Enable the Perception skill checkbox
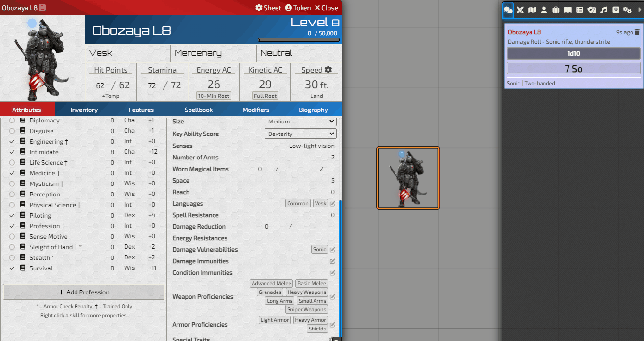644x341 pixels. coord(13,194)
